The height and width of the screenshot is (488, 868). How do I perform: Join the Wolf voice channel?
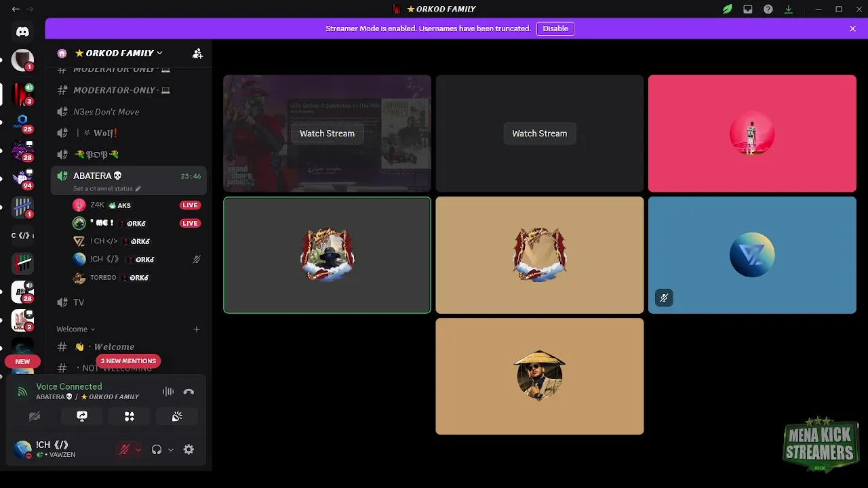[129, 133]
